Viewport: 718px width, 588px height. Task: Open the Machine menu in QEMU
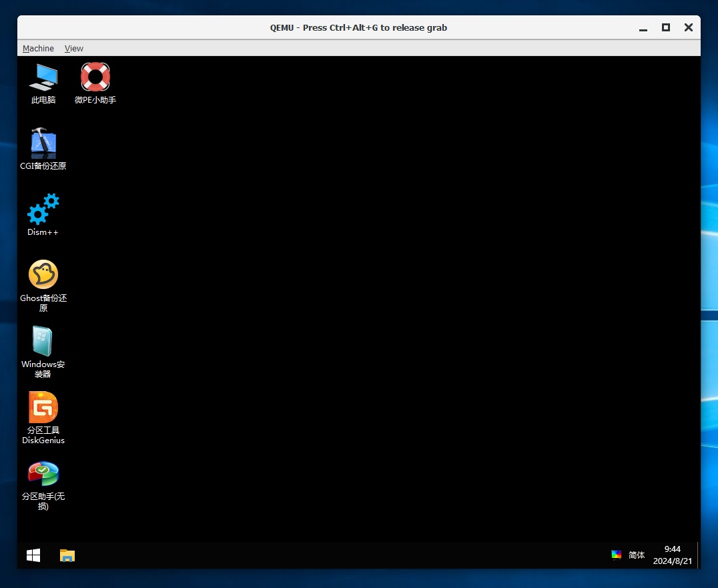(38, 49)
